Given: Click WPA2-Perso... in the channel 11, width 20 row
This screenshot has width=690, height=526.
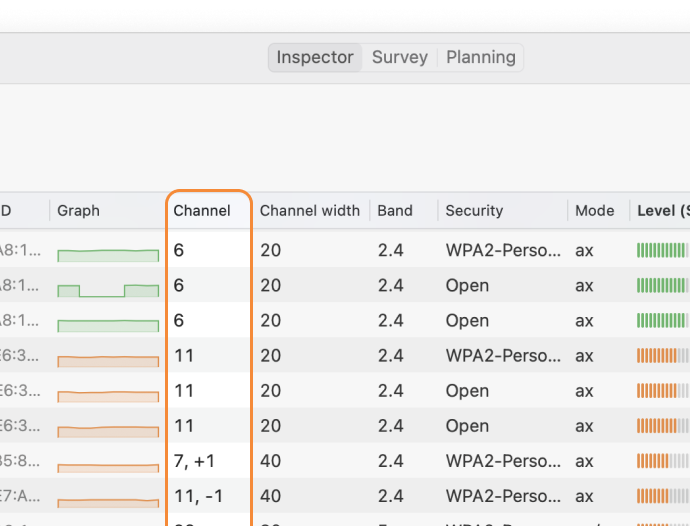Looking at the screenshot, I should pos(503,355).
